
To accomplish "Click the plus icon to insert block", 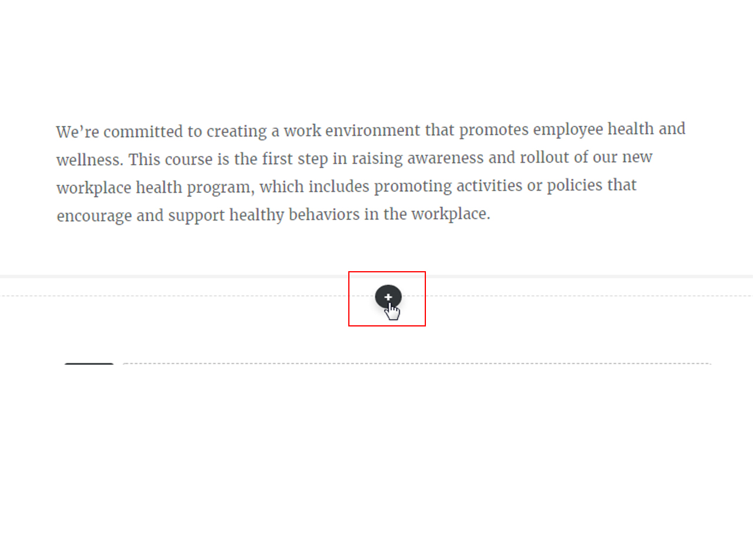I will pos(388,297).
